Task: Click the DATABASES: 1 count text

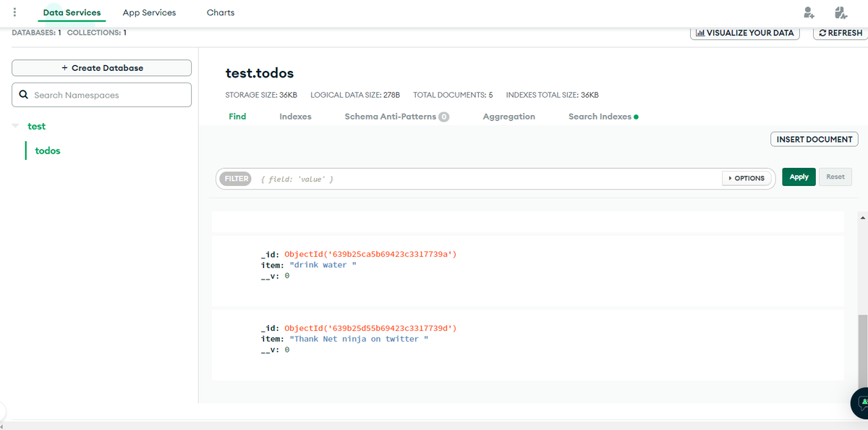Action: pos(37,33)
